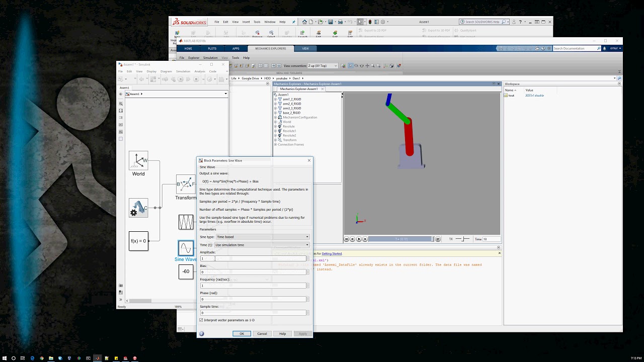Expand the Revolute1 tree node

click(275, 131)
